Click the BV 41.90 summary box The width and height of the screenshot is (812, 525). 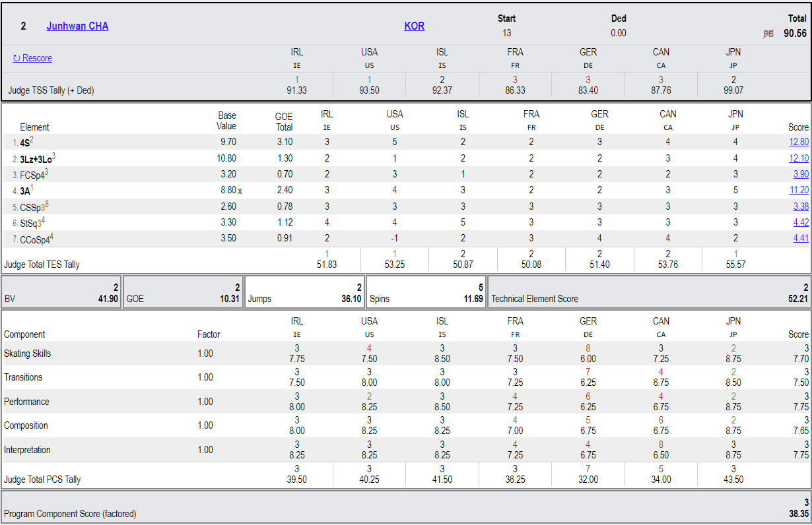tap(61, 292)
